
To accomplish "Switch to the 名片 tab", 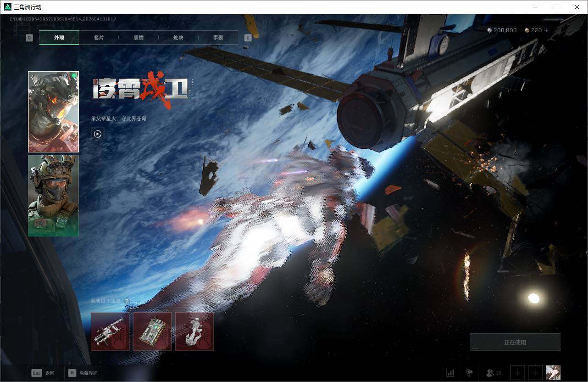I will [98, 38].
